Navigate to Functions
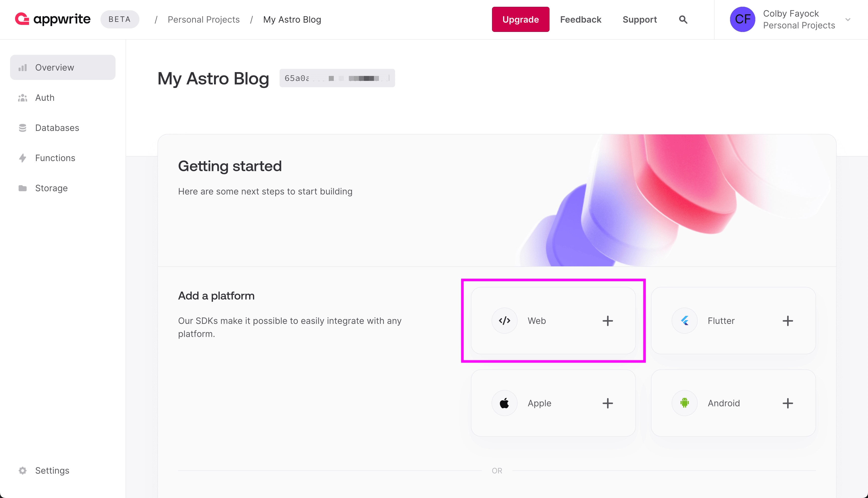The image size is (868, 498). (63, 158)
